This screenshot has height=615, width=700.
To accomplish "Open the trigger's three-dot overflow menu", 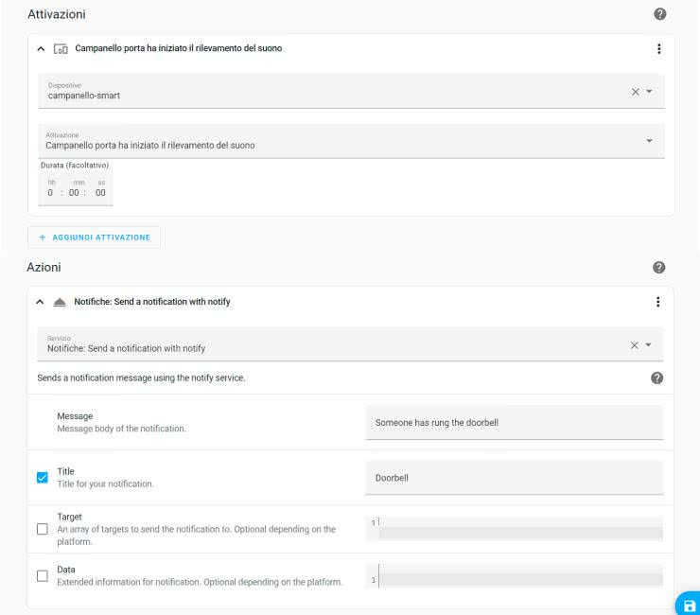I will click(x=658, y=48).
